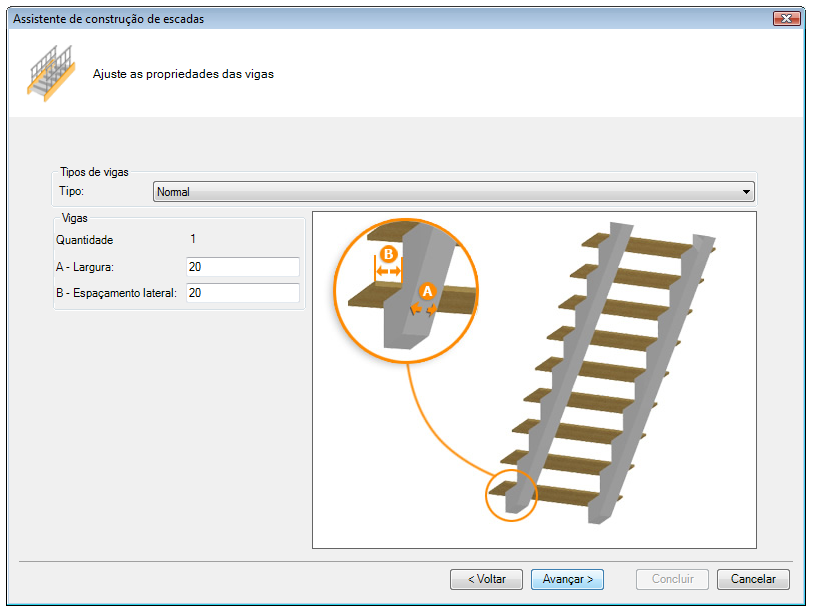
Task: Click the 'Tipos de vigas' group title
Action: pyautogui.click(x=94, y=172)
